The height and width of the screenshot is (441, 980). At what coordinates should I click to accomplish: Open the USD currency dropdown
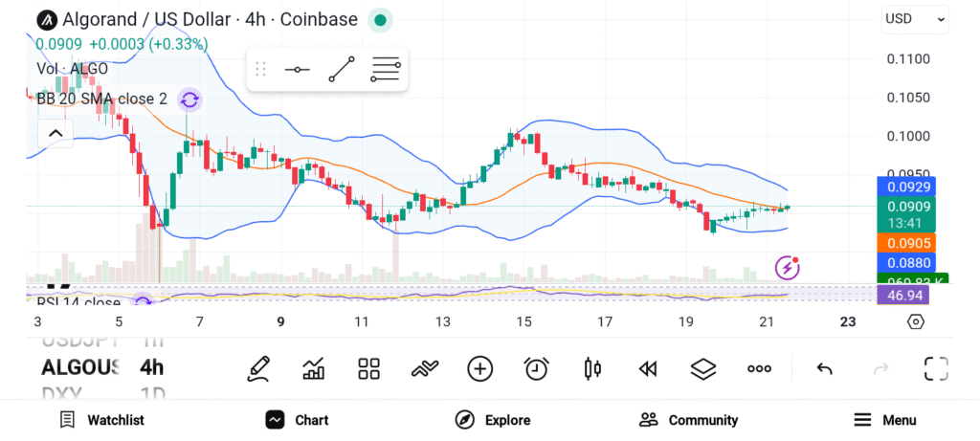915,19
